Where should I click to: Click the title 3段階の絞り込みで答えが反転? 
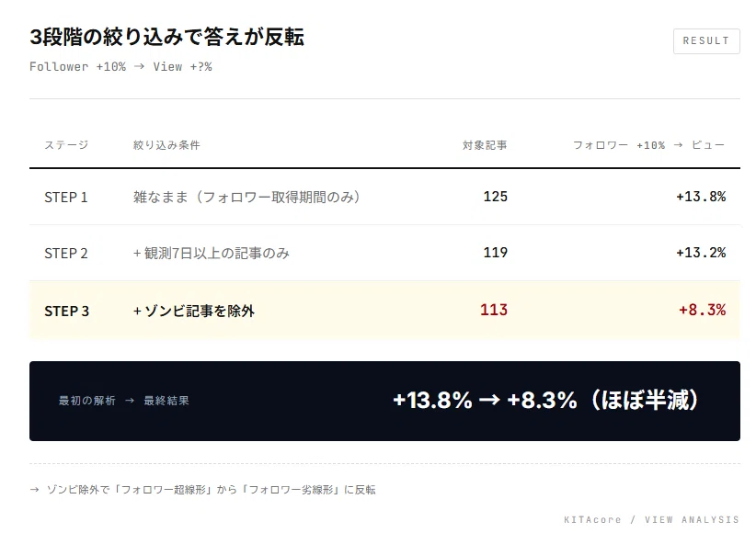pyautogui.click(x=166, y=37)
